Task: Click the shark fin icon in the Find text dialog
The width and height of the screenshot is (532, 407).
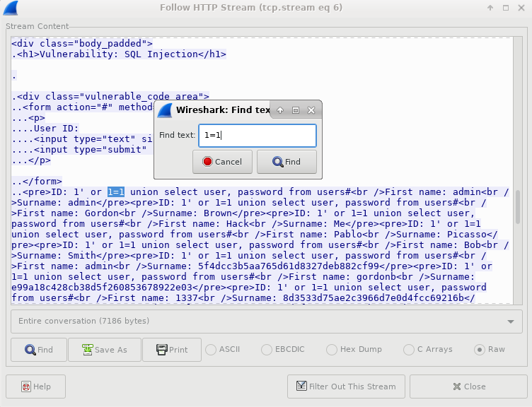Action: coord(166,110)
